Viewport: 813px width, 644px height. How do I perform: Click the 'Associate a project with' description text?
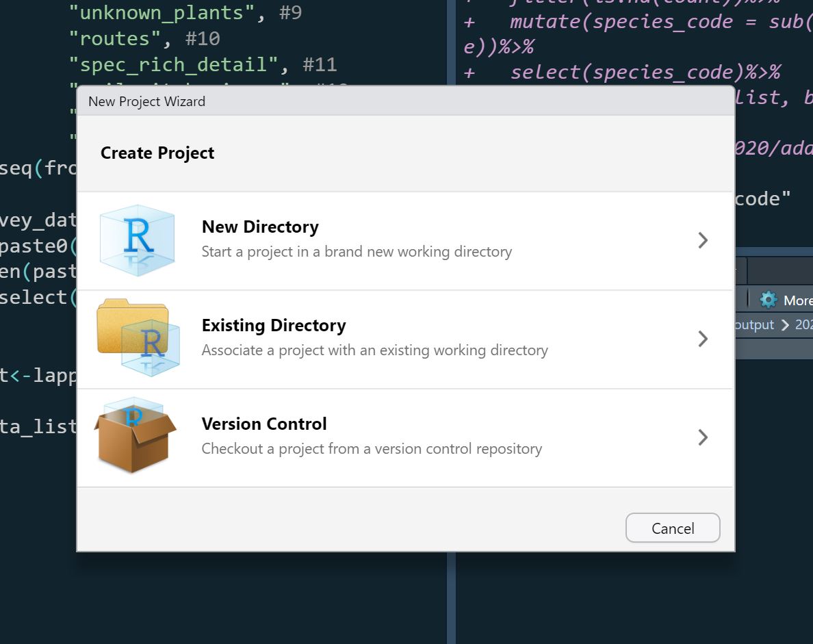pyautogui.click(x=375, y=350)
